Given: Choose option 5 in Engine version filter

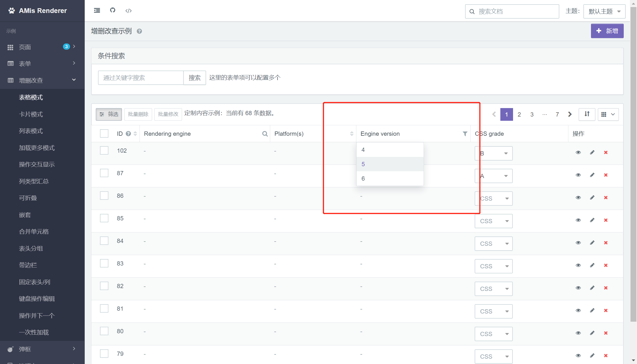Looking at the screenshot, I should point(390,164).
